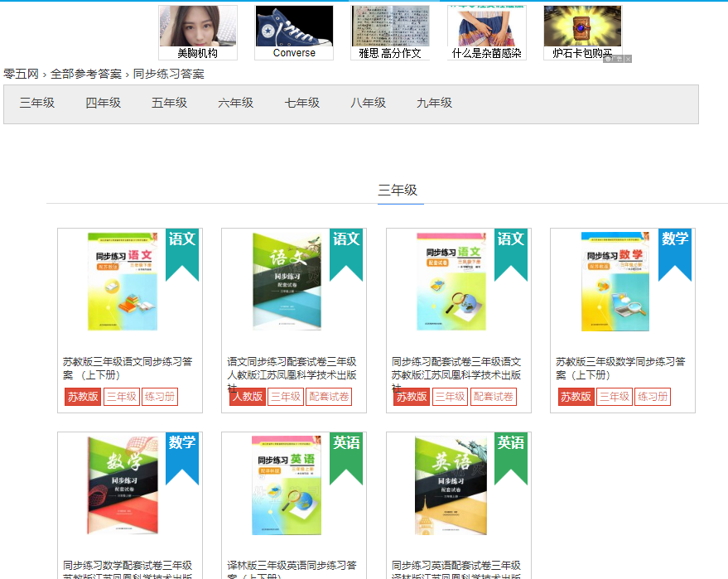This screenshot has height=579, width=728.
Task: Close the ad banner with the X icon
Action: click(629, 60)
